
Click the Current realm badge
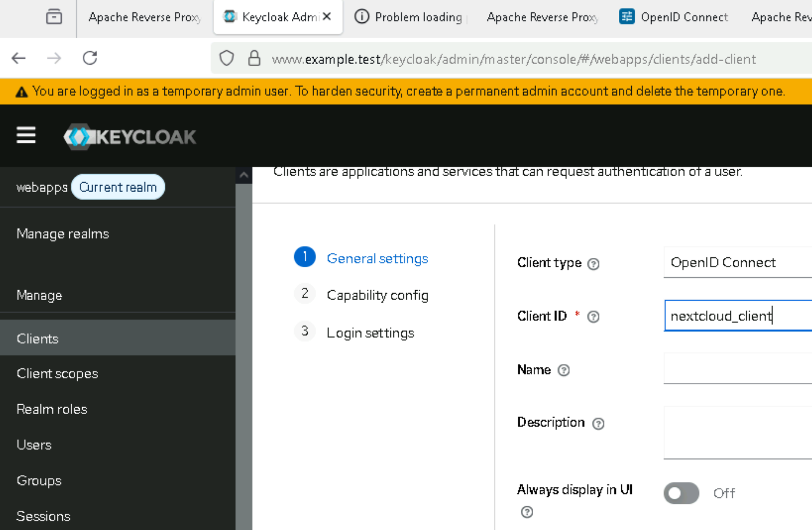coord(118,187)
